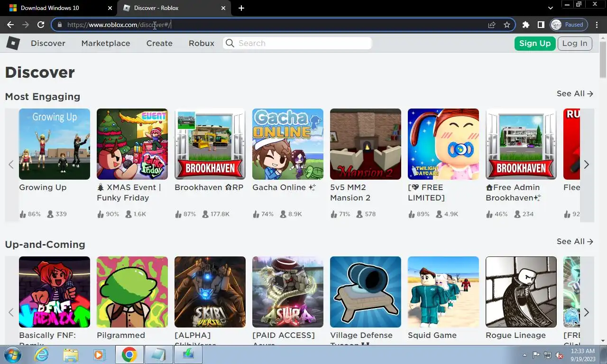
Task: Click the Log In button
Action: click(x=575, y=43)
